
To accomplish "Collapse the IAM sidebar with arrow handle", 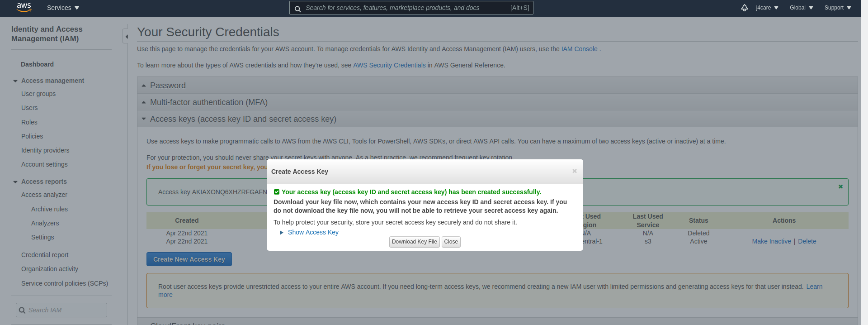I will point(126,36).
